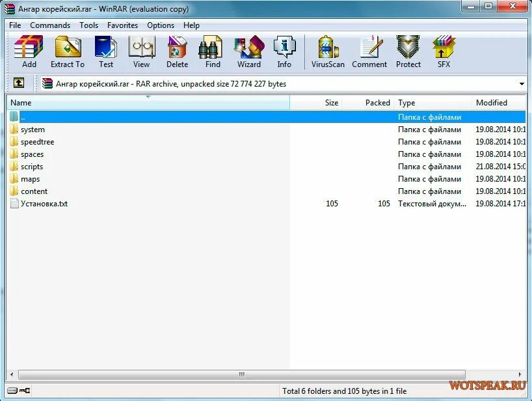Select the 'system' folder name
Screen dimensions: 532x401
[x=33, y=130]
